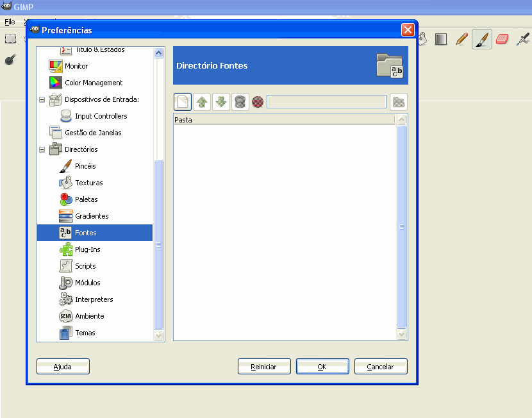The width and height of the screenshot is (532, 418).
Task: Select Color Management icon in tree
Action: coord(55,83)
